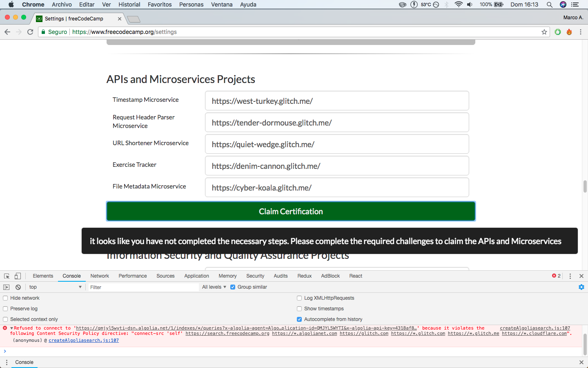Enable the Preserve log checkbox

pyautogui.click(x=5, y=309)
